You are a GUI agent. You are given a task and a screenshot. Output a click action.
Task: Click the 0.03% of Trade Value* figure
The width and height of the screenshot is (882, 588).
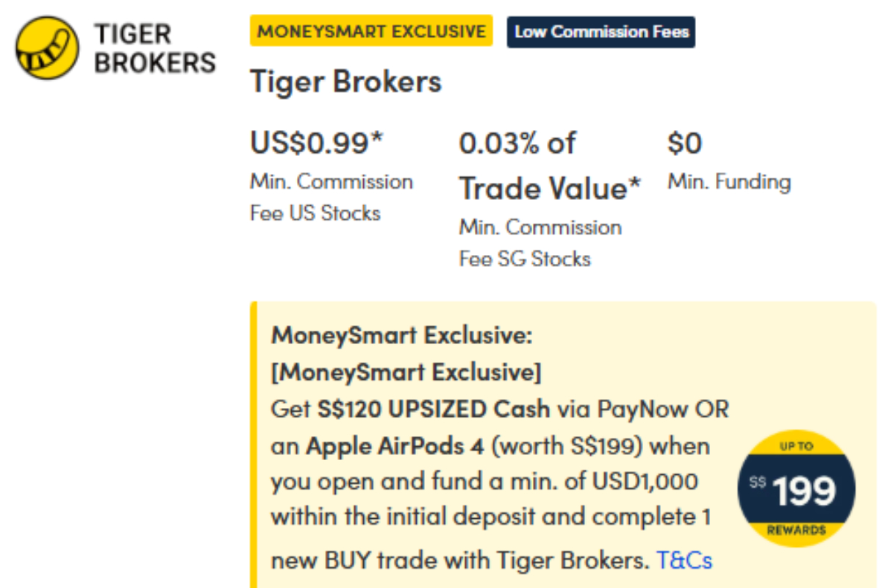point(550,165)
